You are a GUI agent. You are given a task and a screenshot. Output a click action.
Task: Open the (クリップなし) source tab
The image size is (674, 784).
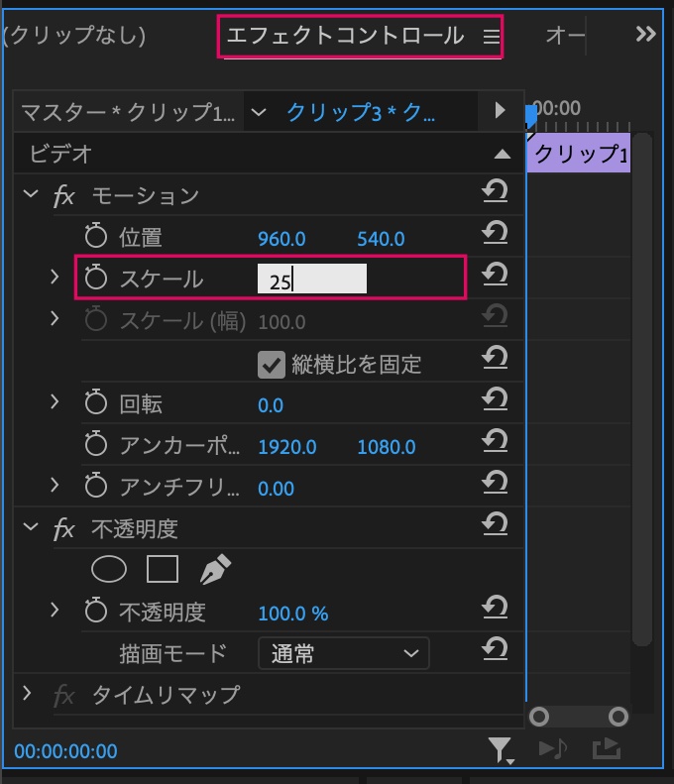click(x=74, y=36)
